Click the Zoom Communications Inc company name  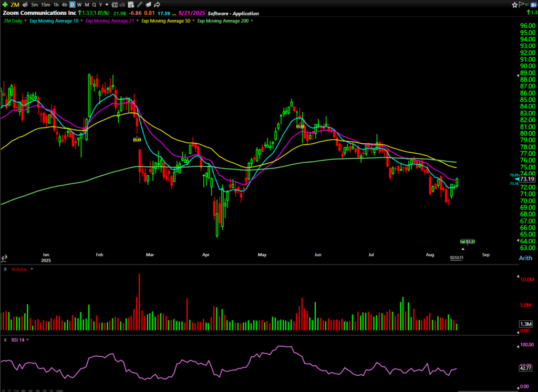click(x=40, y=13)
